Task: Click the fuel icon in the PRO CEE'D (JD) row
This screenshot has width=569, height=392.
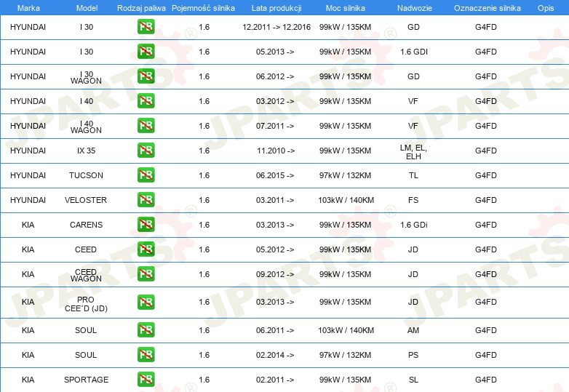Action: (x=146, y=302)
